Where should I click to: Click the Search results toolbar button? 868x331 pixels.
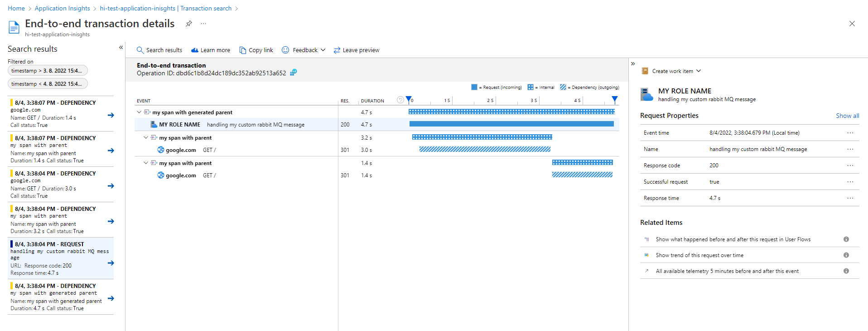click(x=159, y=50)
